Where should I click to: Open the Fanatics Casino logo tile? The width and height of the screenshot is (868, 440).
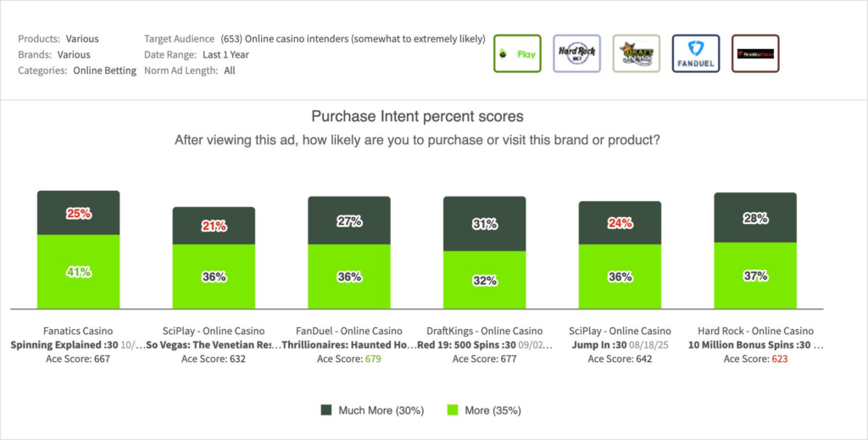pos(754,53)
